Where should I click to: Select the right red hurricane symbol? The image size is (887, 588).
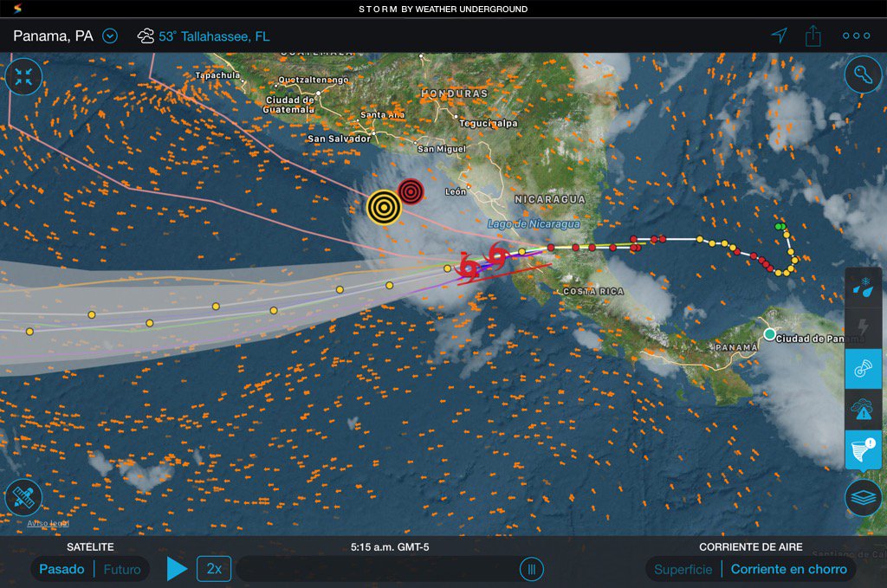point(497,255)
